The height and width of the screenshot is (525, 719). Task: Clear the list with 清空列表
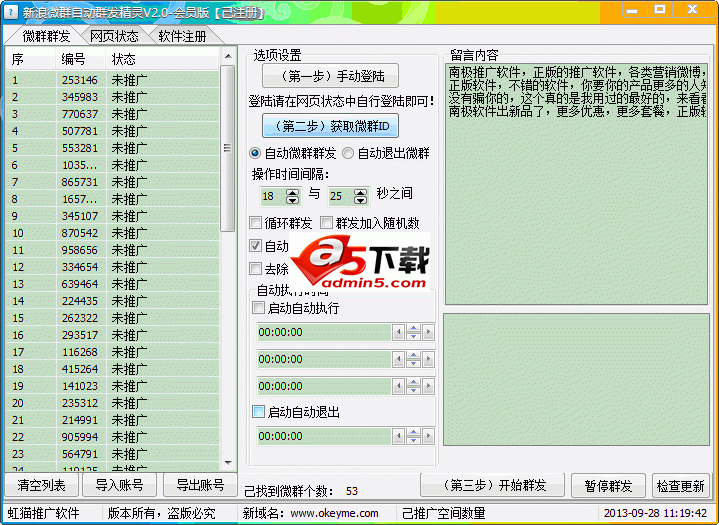click(41, 485)
